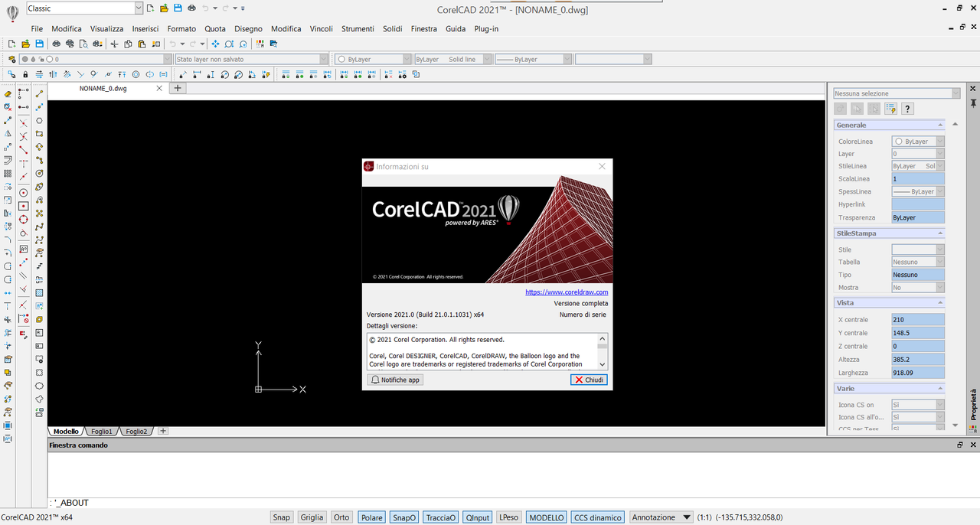This screenshot has width=980, height=525.
Task: Click the Copy icon in standard toolbar
Action: (x=128, y=44)
